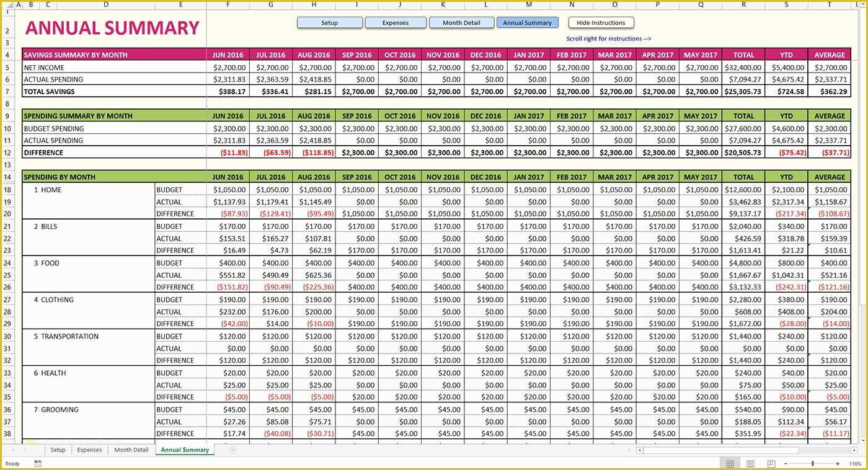Select budget spending total $27,600.00

[743, 128]
